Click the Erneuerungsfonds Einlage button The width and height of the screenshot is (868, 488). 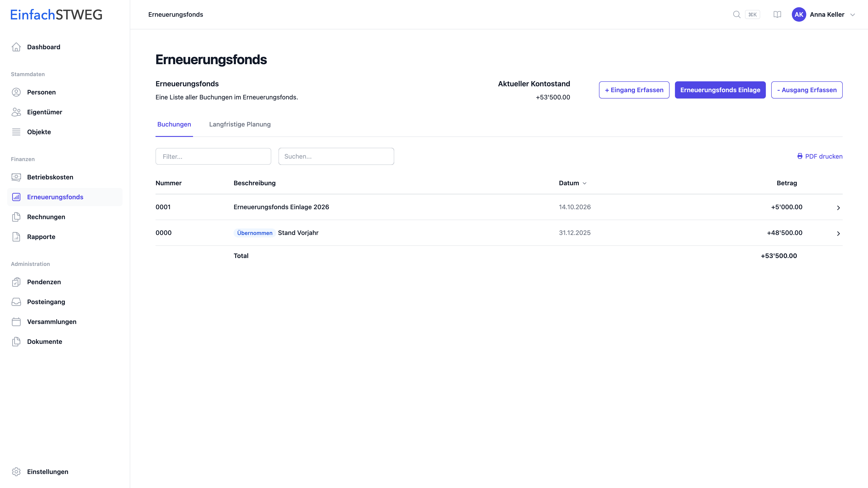(x=720, y=90)
